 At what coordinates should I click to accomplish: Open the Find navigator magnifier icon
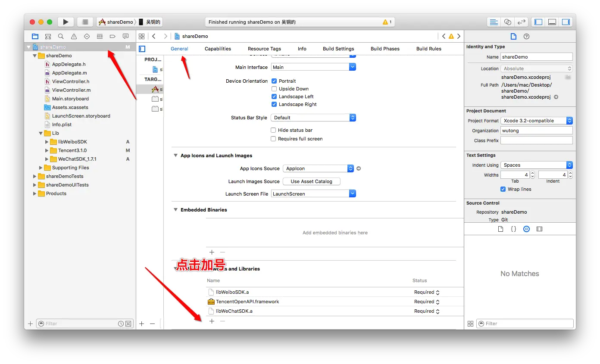pyautogui.click(x=61, y=36)
